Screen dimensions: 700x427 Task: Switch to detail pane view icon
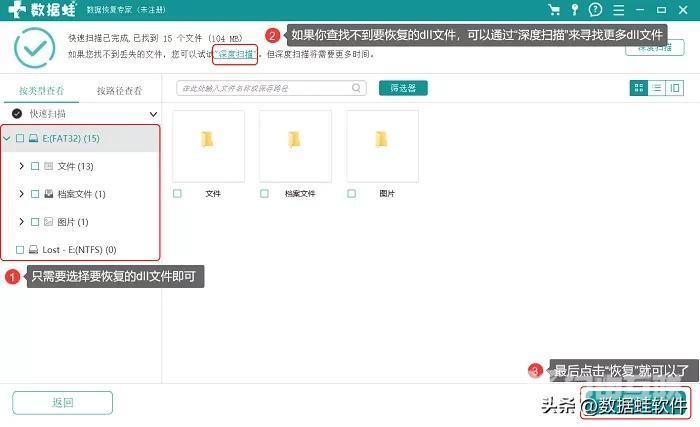(675, 88)
